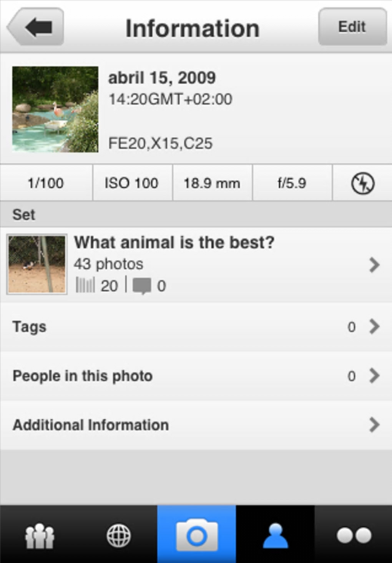
Task: Select the ISO 100 exposure cell
Action: click(131, 183)
